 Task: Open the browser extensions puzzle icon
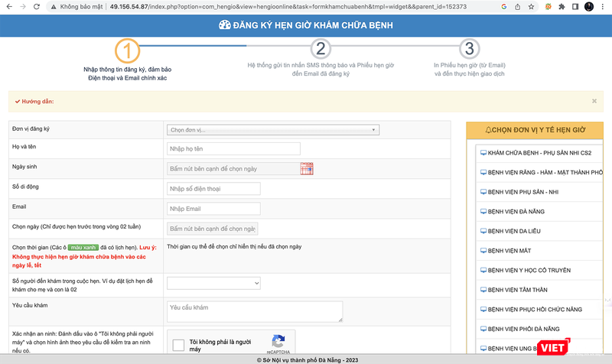[x=562, y=6]
